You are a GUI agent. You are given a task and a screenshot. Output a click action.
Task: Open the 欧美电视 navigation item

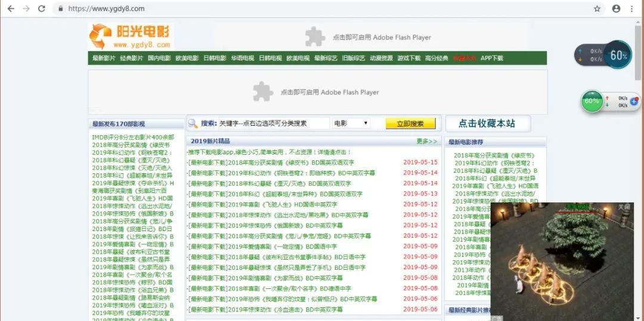(x=298, y=58)
